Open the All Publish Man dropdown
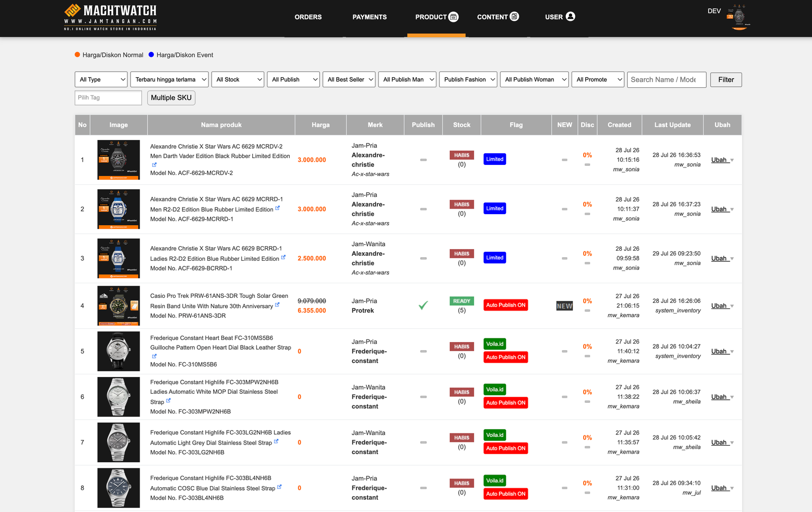This screenshot has width=812, height=512. click(407, 80)
